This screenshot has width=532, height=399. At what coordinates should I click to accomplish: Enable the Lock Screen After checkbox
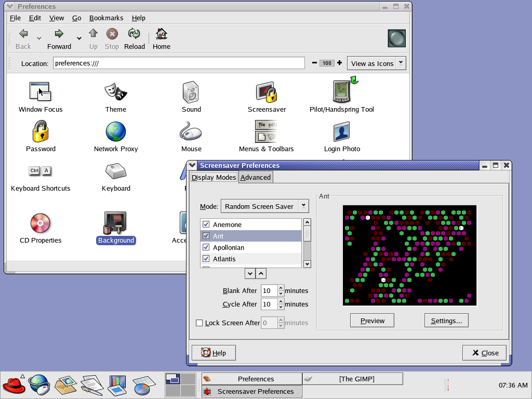[x=199, y=323]
